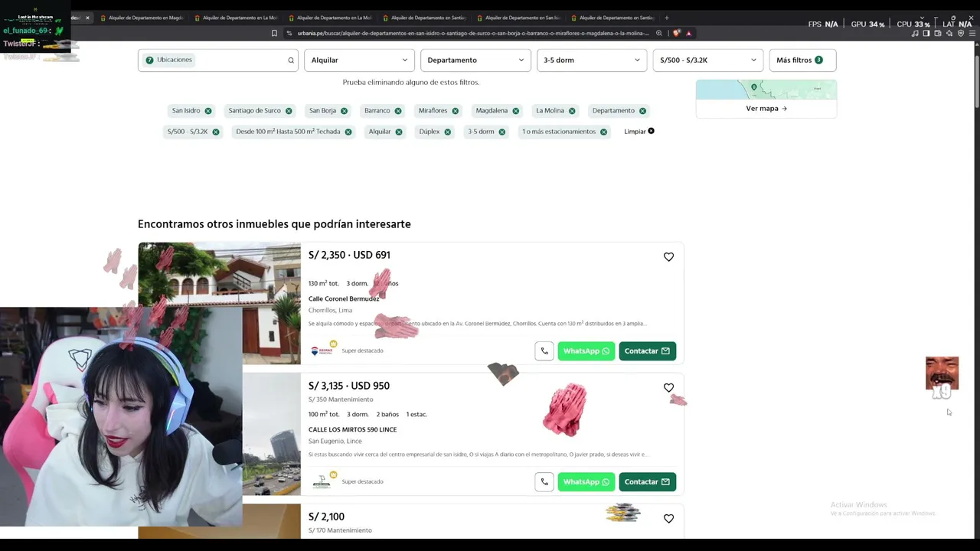
Task: Open the Brave Shields icon
Action: (676, 34)
